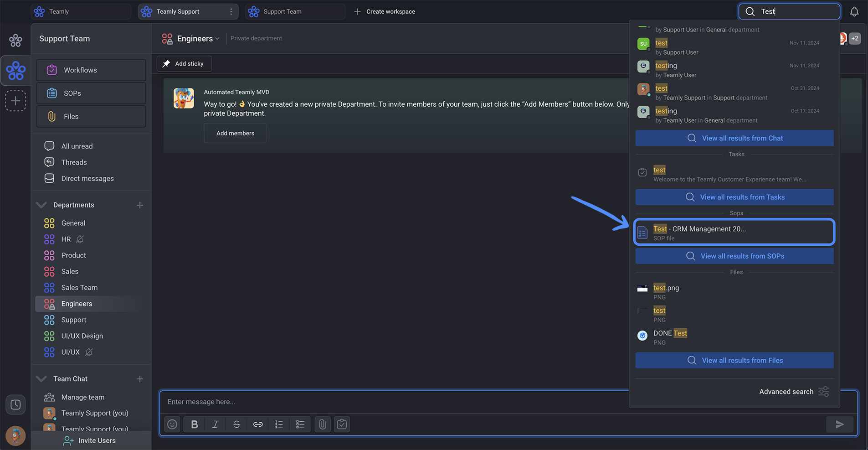Screen dimensions: 868x450
Task: Open the test task search result
Action: [734, 174]
